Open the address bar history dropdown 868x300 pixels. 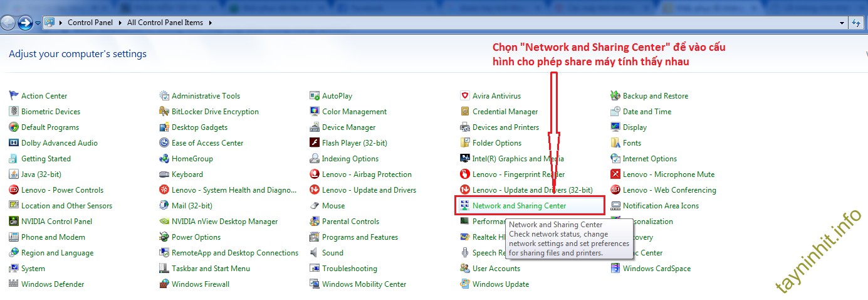[x=842, y=23]
